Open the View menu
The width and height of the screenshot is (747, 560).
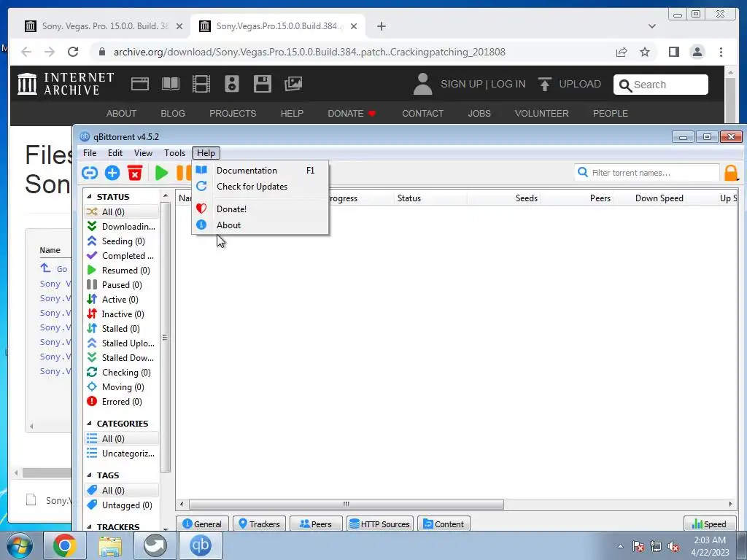click(143, 153)
